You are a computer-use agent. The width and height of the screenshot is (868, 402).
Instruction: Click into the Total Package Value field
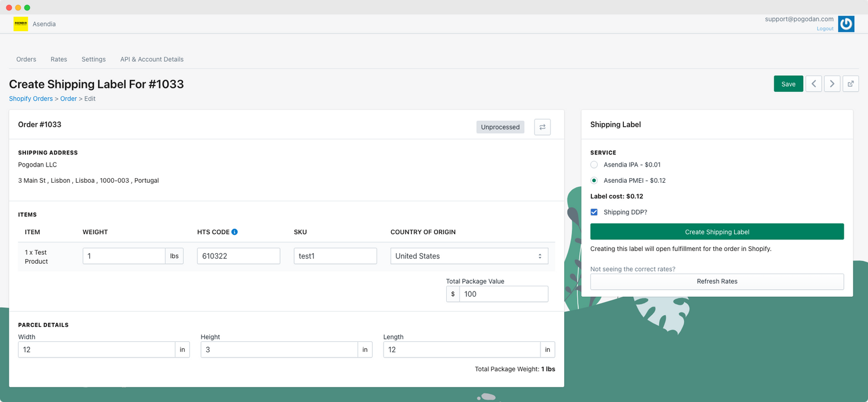point(503,294)
